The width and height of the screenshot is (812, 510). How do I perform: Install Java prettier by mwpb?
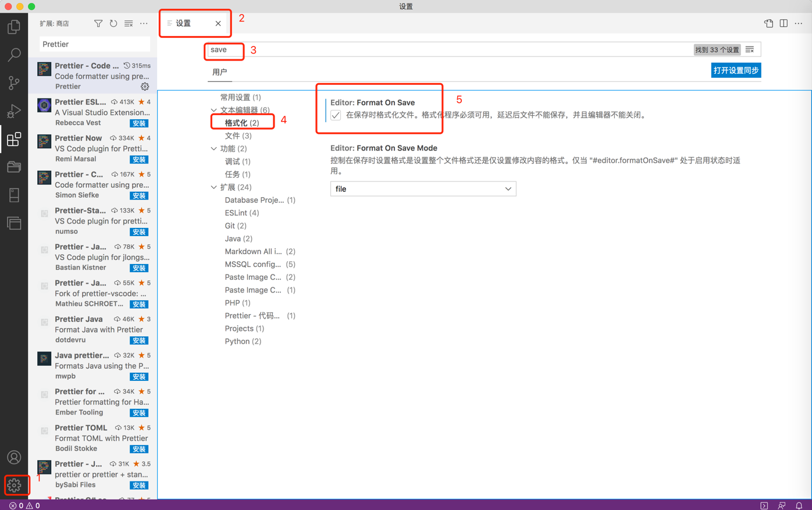click(139, 377)
